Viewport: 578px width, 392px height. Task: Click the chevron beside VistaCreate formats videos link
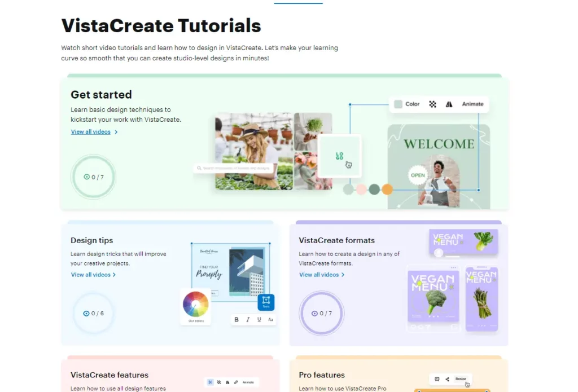click(343, 275)
